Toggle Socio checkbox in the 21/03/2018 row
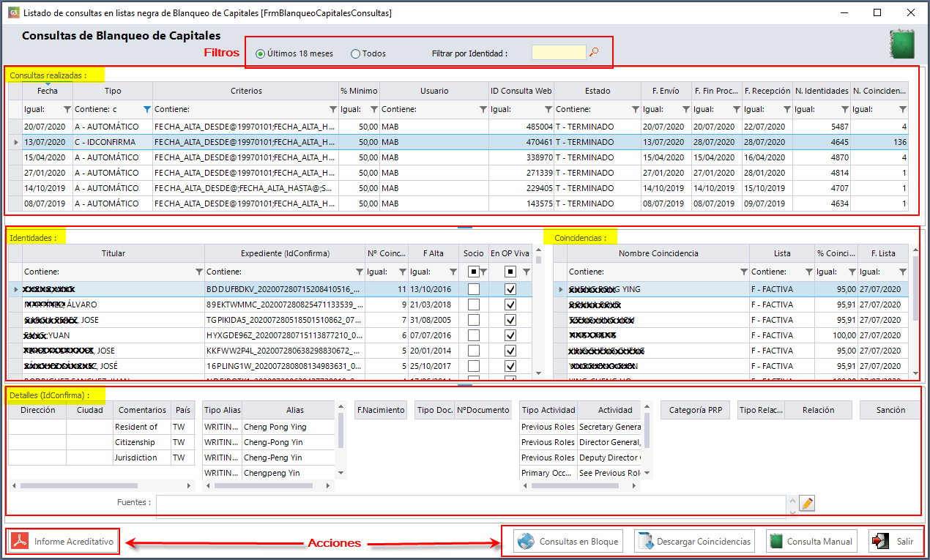 (474, 305)
